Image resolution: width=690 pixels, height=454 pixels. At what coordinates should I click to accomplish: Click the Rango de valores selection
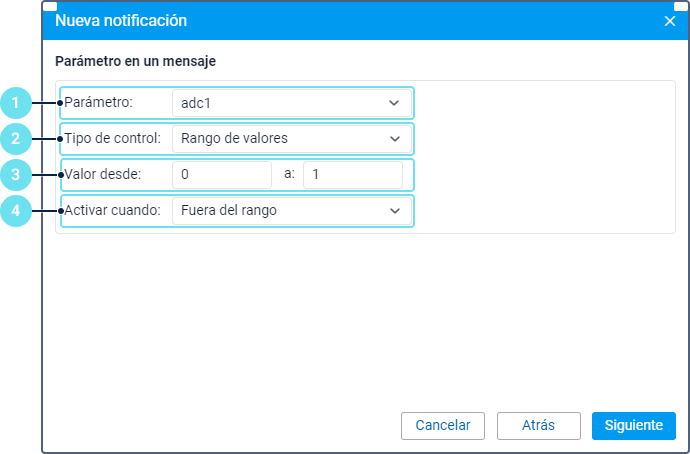[234, 138]
